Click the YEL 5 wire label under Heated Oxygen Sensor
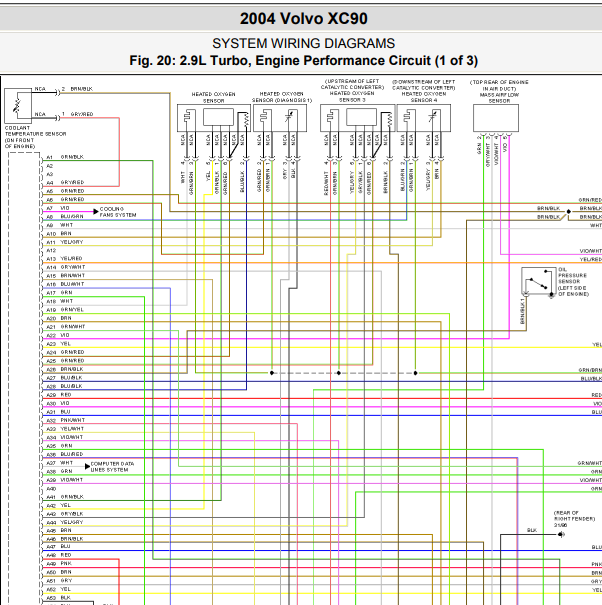This screenshot has width=602, height=605. [x=208, y=172]
